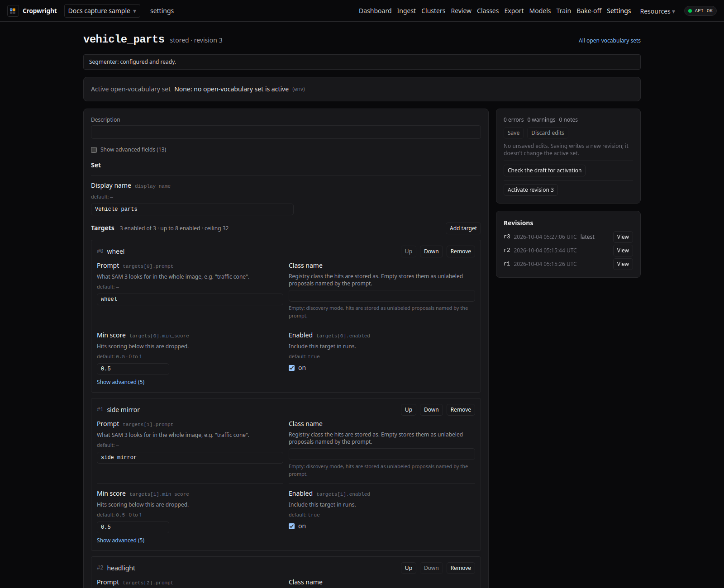Click the side mirror Min score field
This screenshot has height=588, width=724.
point(133,527)
